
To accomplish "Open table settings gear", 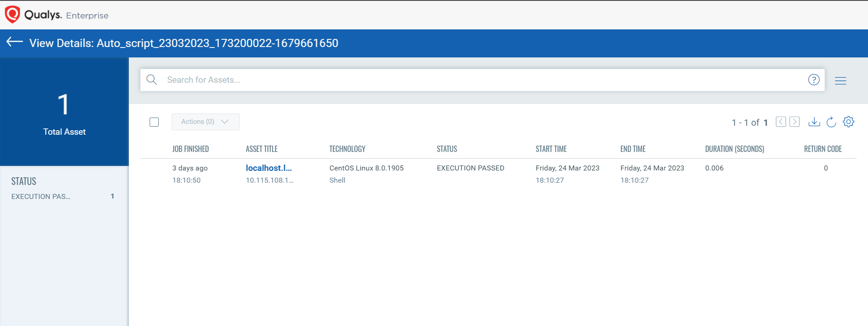I will (849, 122).
